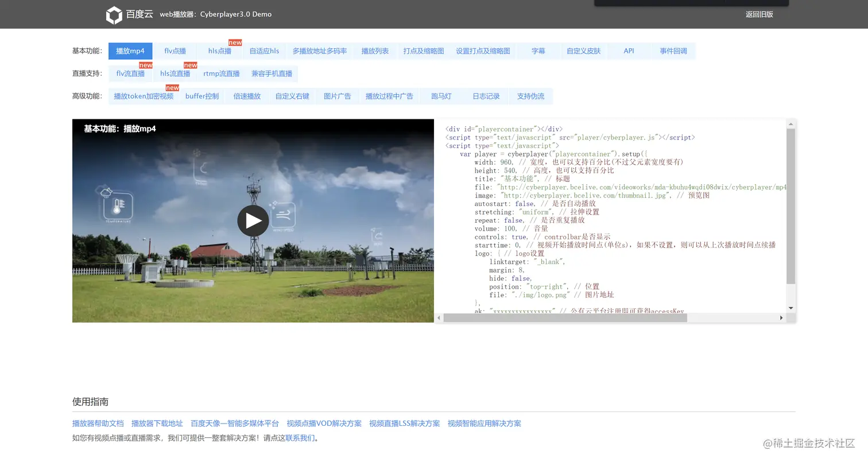Click the 'stretching: "uniform"' code line
The width and height of the screenshot is (868, 462).
tap(537, 212)
